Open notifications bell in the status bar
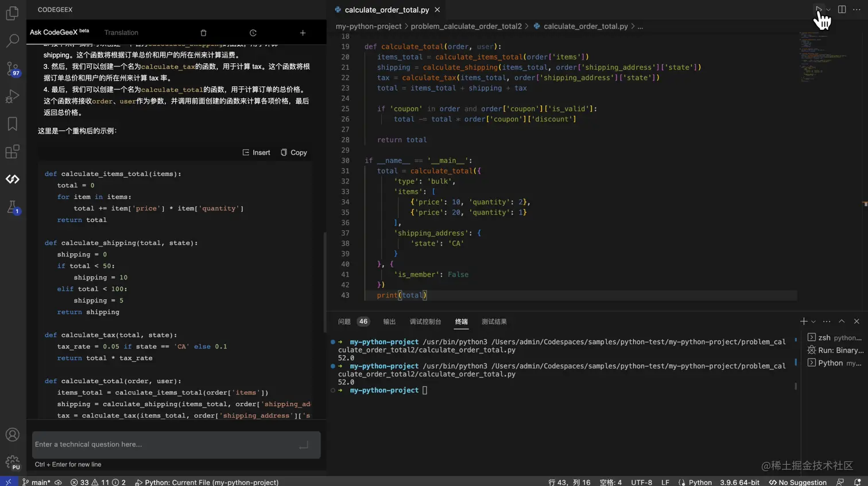 coord(857,482)
